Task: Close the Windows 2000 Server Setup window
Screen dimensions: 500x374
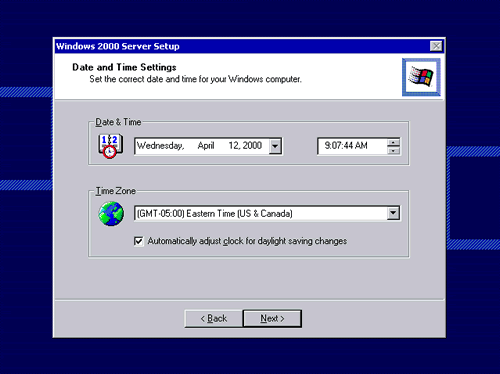Action: [x=436, y=46]
